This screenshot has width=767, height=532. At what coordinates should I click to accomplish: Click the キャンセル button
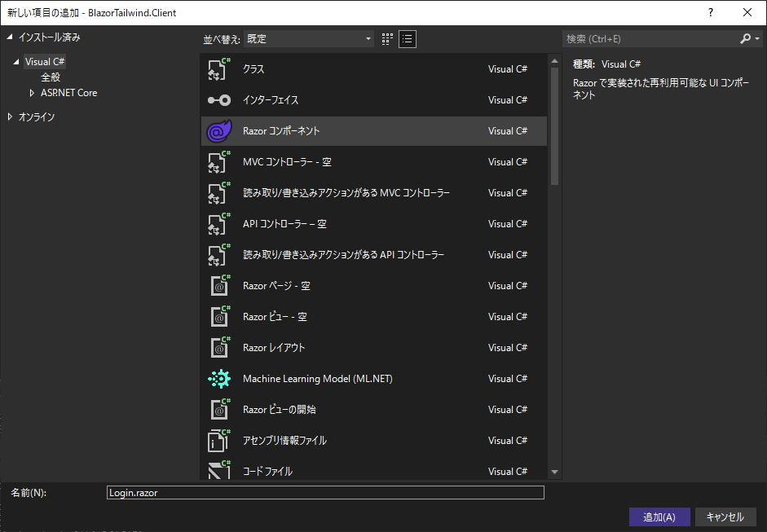pyautogui.click(x=725, y=517)
